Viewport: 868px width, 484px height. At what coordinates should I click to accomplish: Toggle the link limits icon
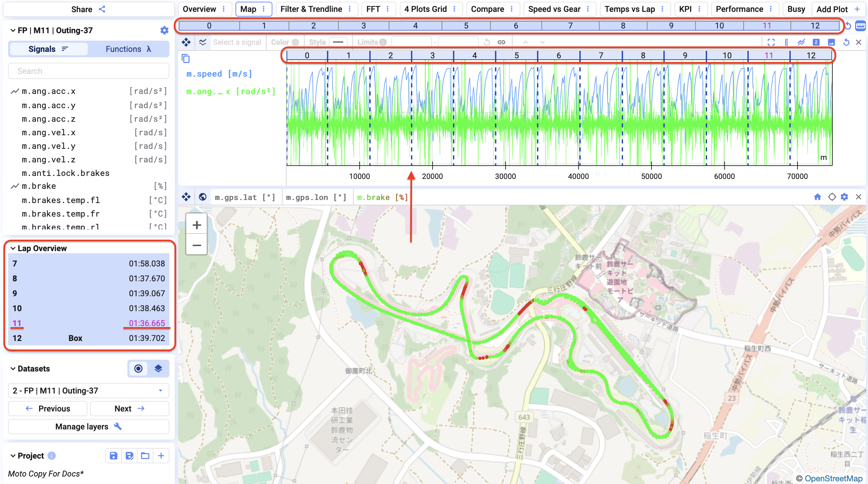point(501,42)
